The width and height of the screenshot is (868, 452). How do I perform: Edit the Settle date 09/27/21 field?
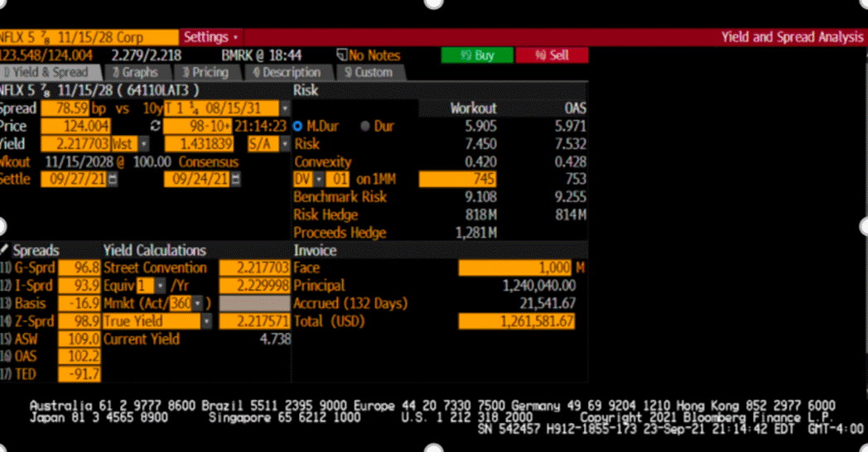tap(73, 180)
